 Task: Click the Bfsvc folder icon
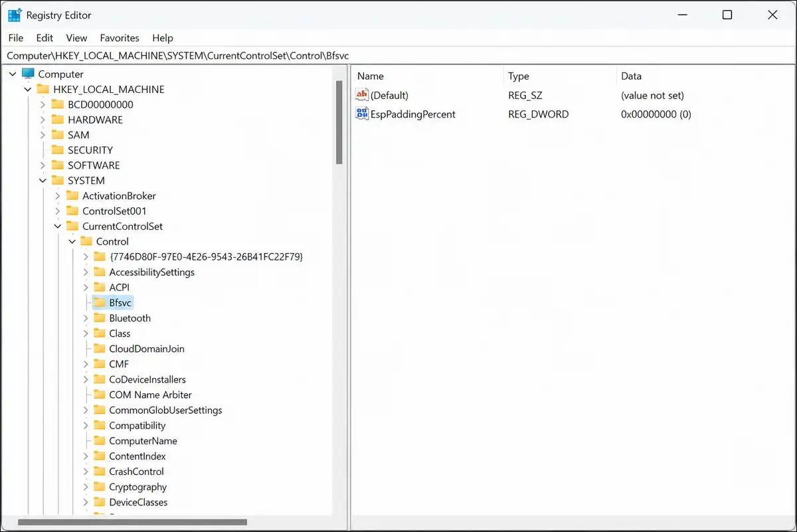(100, 303)
